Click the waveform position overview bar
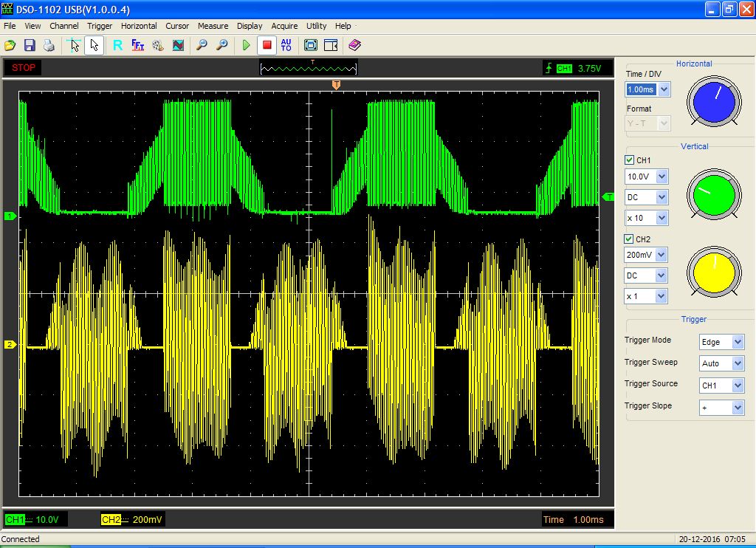 (x=309, y=69)
